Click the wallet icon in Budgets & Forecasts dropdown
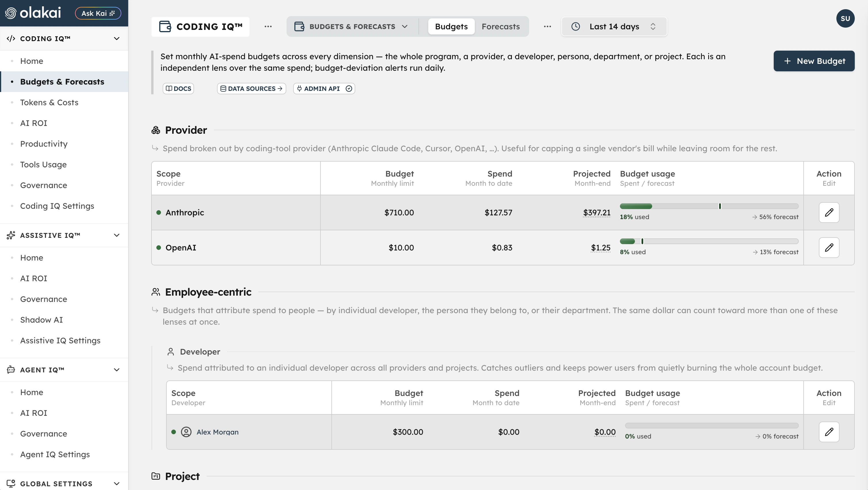The width and height of the screenshot is (868, 490). pyautogui.click(x=299, y=26)
